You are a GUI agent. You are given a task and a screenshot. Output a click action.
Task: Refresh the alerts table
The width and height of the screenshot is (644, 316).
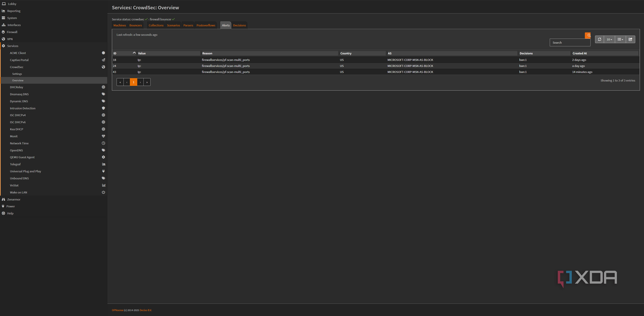[x=600, y=39]
